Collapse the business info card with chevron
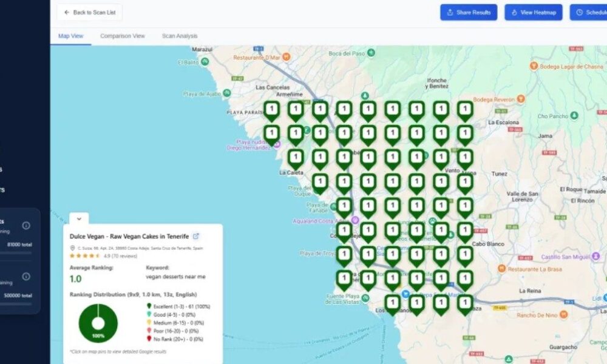The height and width of the screenshot is (364, 607). (79, 218)
